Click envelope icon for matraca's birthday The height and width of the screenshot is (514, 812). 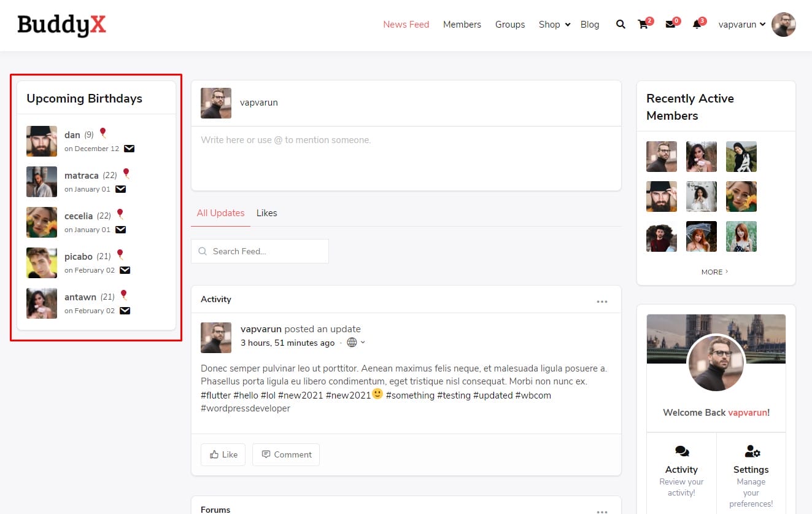(x=120, y=189)
